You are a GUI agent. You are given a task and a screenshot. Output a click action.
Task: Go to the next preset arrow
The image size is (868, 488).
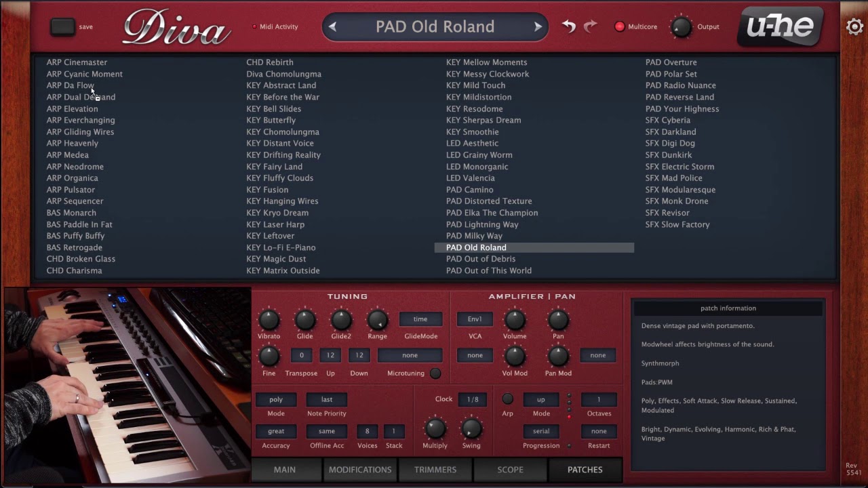[538, 27]
